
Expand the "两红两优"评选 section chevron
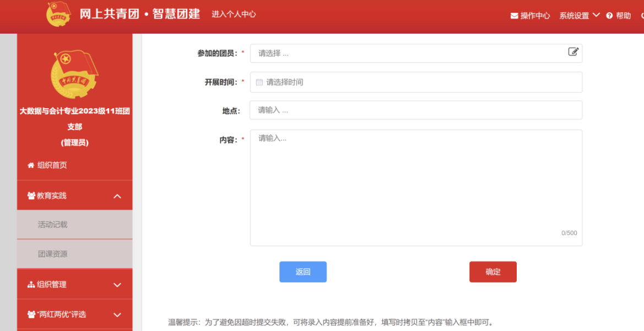coord(117,315)
